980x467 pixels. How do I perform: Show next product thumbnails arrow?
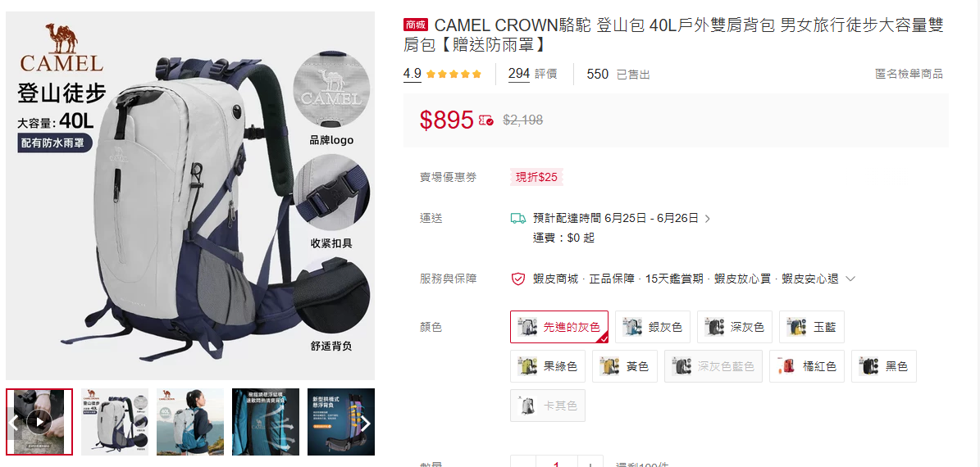pos(366,424)
